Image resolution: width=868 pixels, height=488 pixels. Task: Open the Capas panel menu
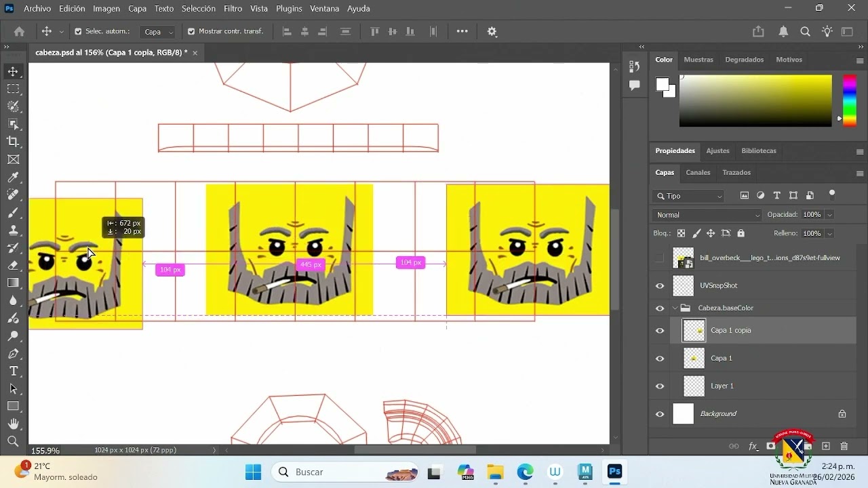click(860, 174)
